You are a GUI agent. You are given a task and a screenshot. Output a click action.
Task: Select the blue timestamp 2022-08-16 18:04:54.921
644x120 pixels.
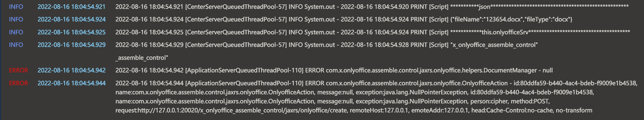point(71,7)
